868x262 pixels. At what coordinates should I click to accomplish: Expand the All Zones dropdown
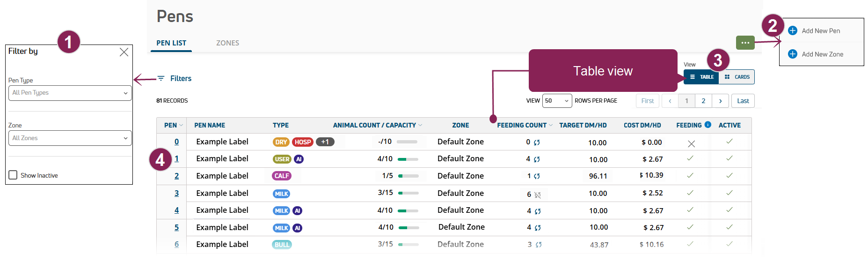click(x=70, y=138)
